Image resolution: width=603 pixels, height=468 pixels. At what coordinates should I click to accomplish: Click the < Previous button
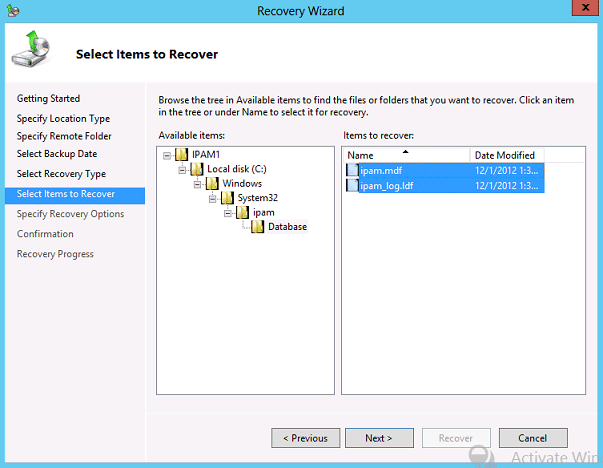(305, 438)
